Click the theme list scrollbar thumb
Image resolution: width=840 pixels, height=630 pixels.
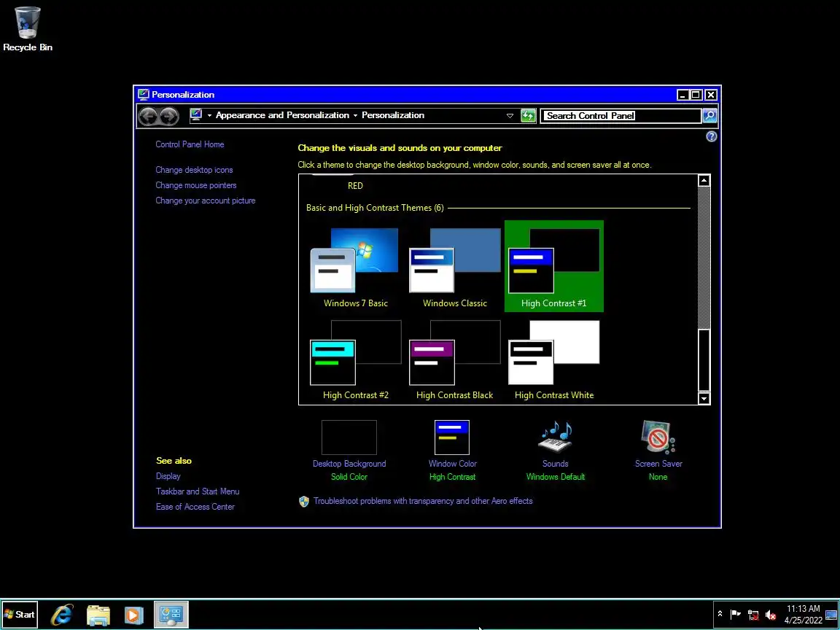click(704, 360)
